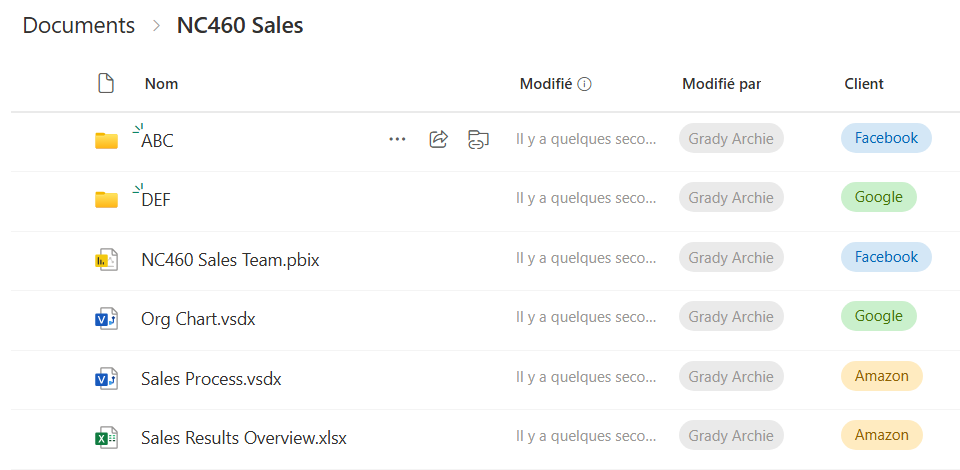This screenshot has width=960, height=470.
Task: Open the Client column header menu
Action: click(864, 84)
